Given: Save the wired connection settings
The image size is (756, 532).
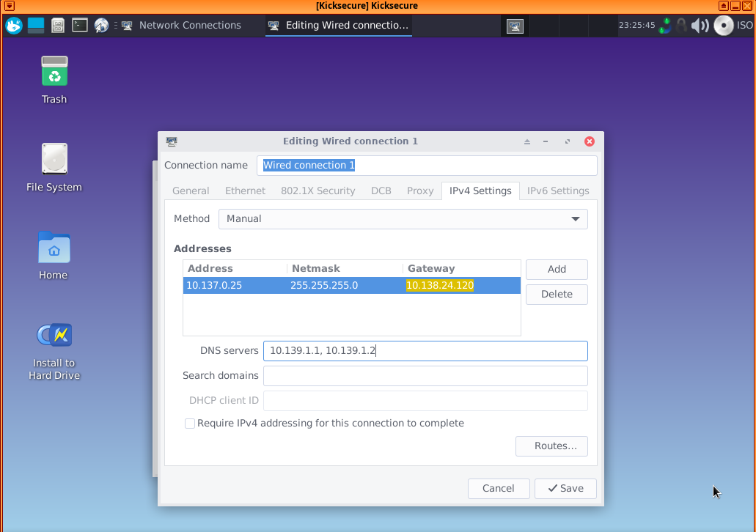Looking at the screenshot, I should tap(565, 489).
